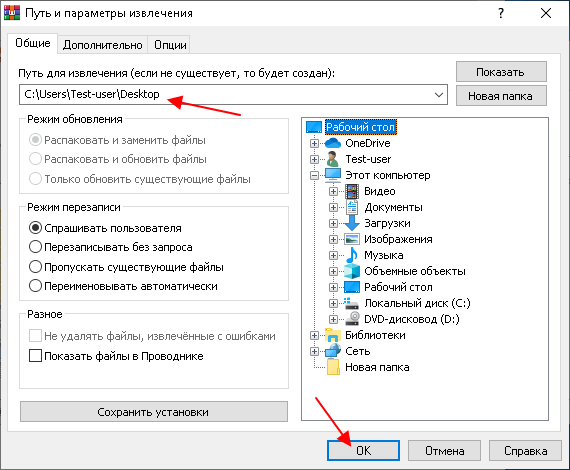Click into the extraction path text field
Screen dimensions: 570x470
tap(225, 95)
